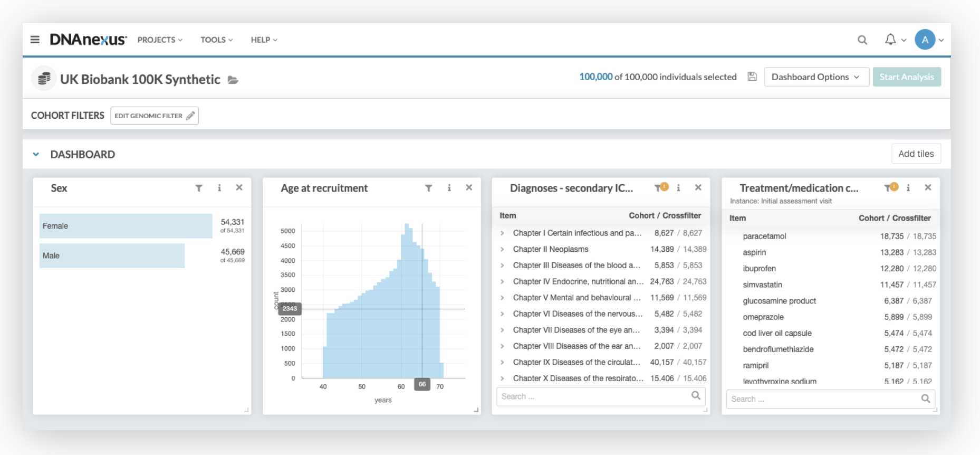Click the 100,000 individuals count
The image size is (980, 455).
coord(596,77)
